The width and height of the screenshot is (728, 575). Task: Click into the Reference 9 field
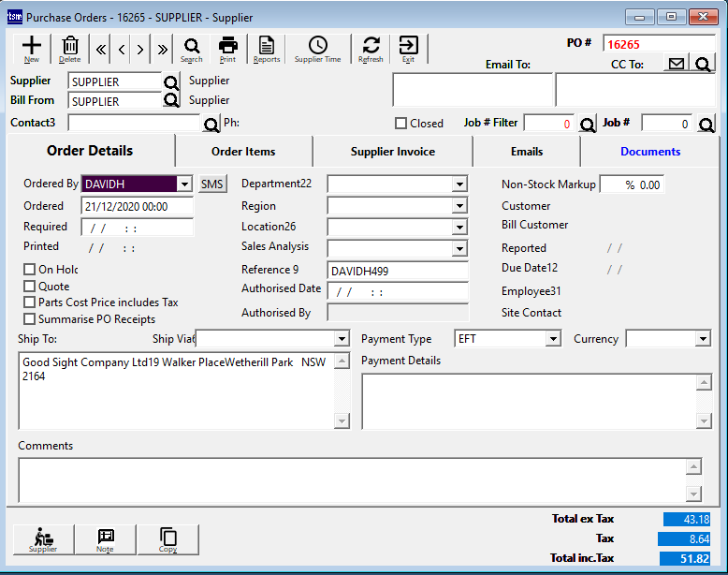(398, 271)
